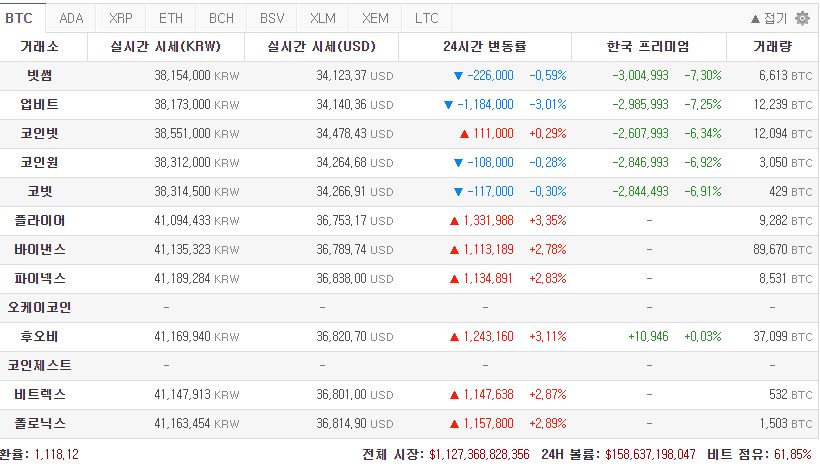820x475 pixels.
Task: Click the 실시간 시세(KRW) column header
Action: 166,47
